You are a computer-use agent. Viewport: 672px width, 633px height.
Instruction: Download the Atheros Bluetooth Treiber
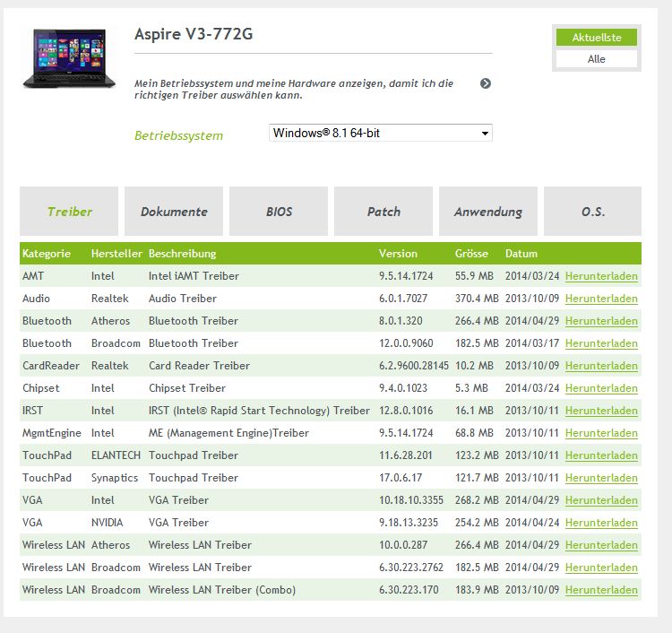tap(601, 321)
